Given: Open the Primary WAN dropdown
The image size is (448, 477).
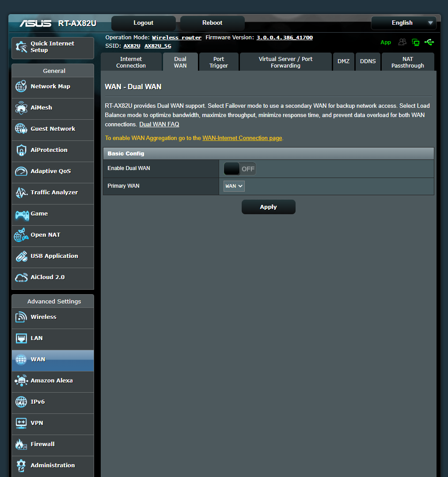Looking at the screenshot, I should tap(234, 186).
